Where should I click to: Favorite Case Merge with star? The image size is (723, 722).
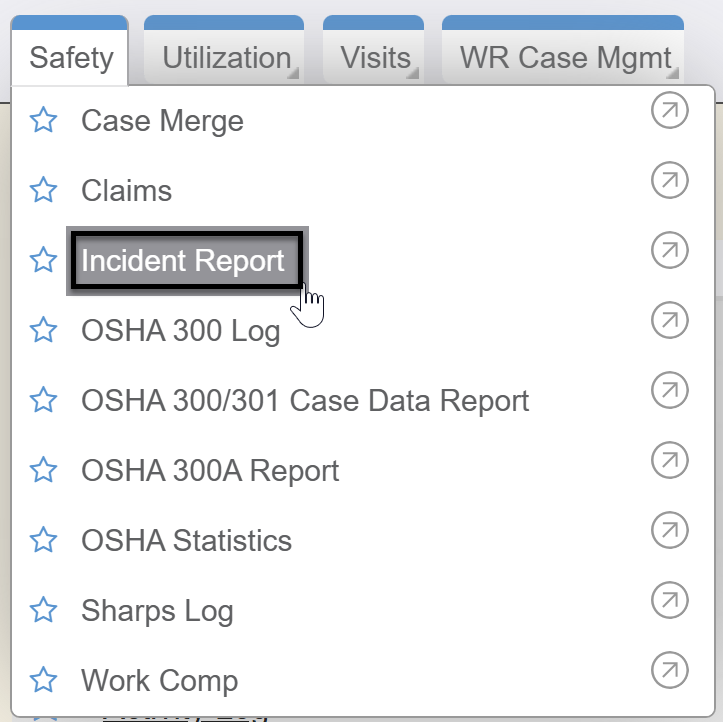pos(43,121)
